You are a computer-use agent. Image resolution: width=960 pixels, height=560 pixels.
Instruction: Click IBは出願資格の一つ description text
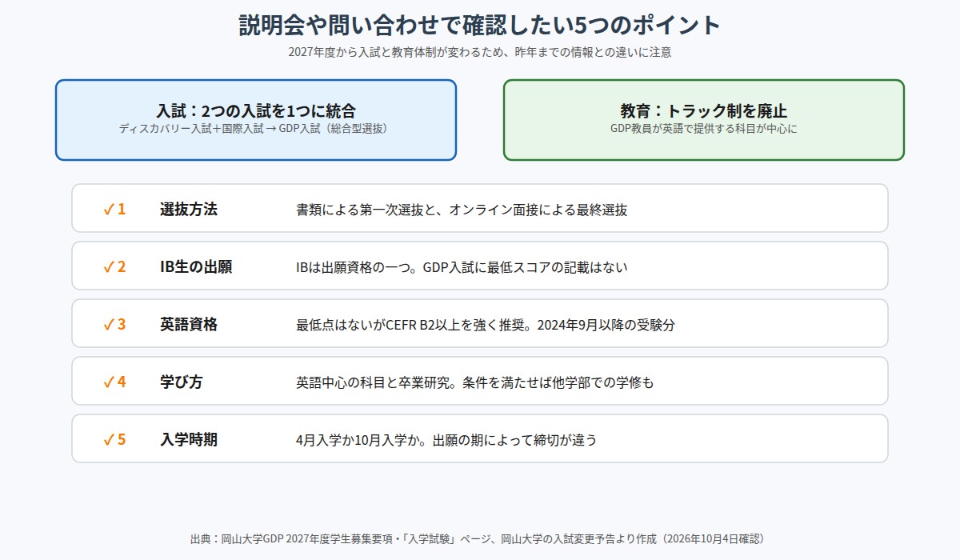pyautogui.click(x=462, y=267)
